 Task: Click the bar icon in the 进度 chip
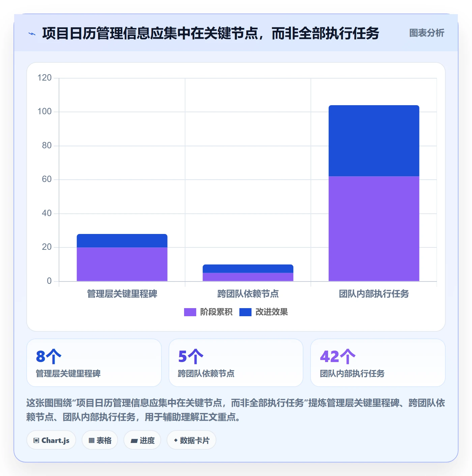pos(134,441)
